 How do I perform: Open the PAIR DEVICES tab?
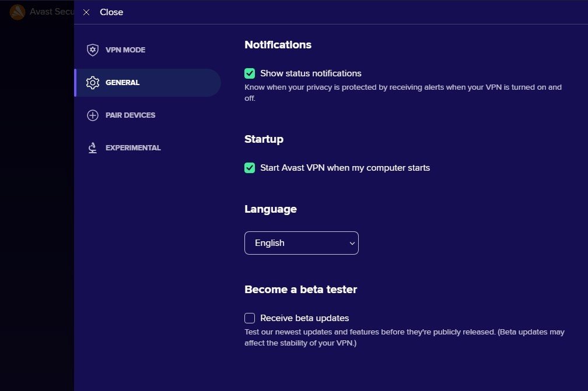tap(148, 115)
